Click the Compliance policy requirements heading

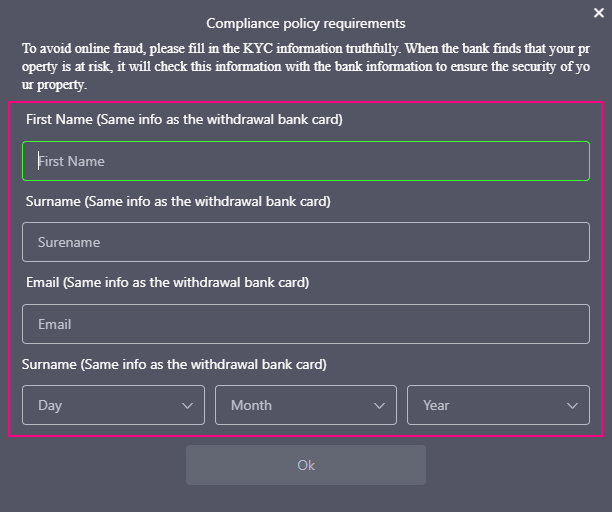pyautogui.click(x=306, y=23)
